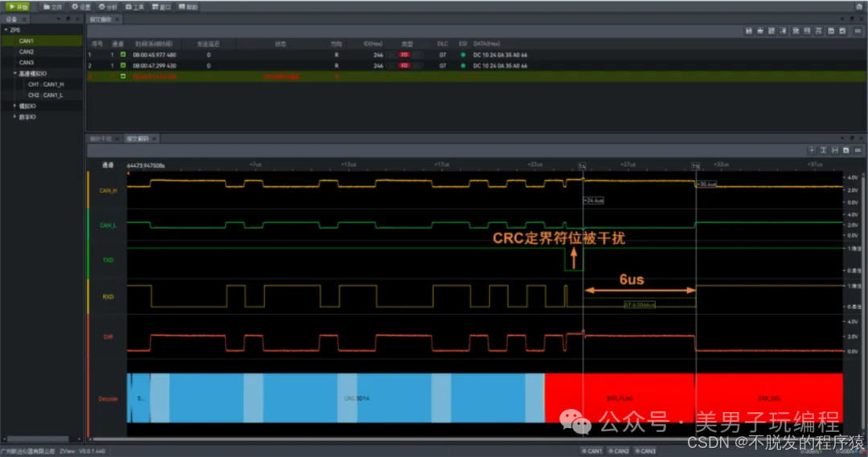This screenshot has height=457, width=868.
Task: Select CAN2 in the device tree
Action: click(x=26, y=51)
